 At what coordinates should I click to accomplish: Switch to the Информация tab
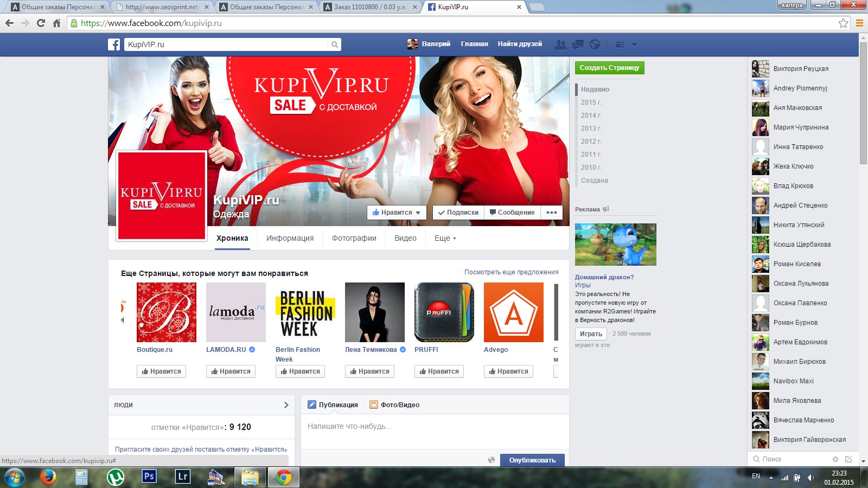tap(290, 238)
